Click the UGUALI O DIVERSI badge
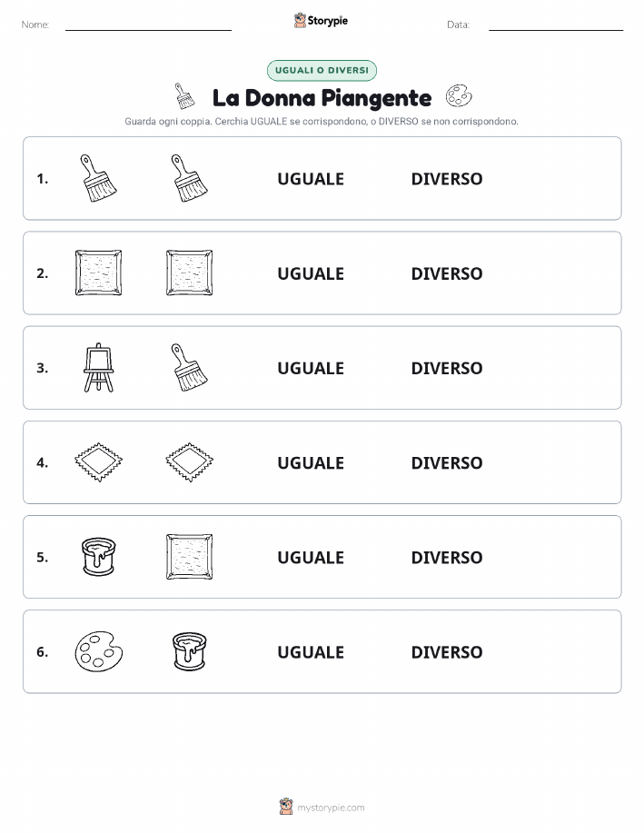Screen dimensions: 644x833 coord(322,70)
